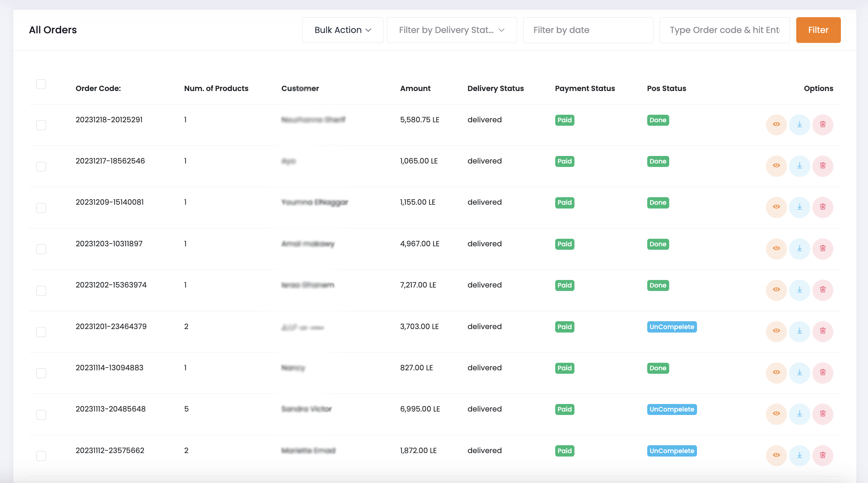Check the box for order 20231201-23464379
868x483 pixels.
[x=41, y=332]
